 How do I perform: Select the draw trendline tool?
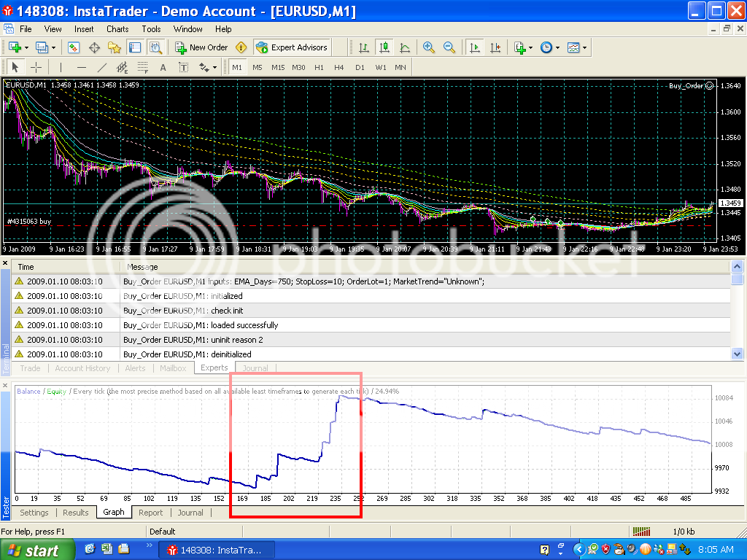tap(102, 67)
